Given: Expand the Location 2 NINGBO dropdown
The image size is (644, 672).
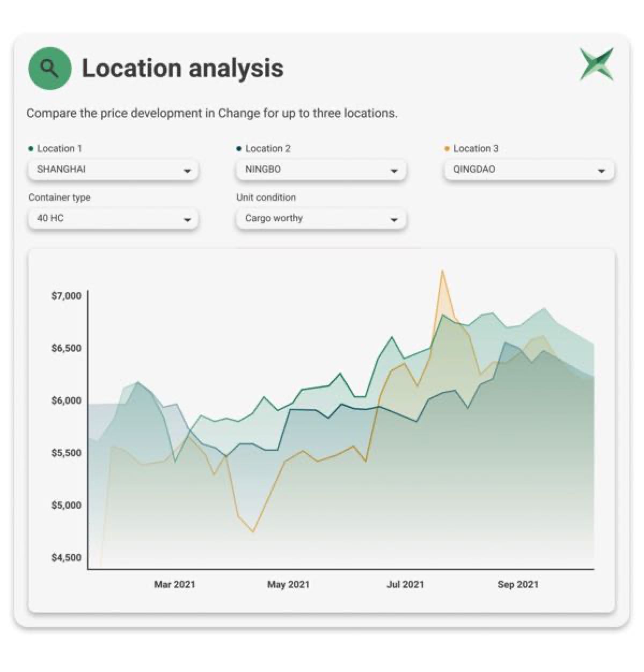Looking at the screenshot, I should click(321, 170).
